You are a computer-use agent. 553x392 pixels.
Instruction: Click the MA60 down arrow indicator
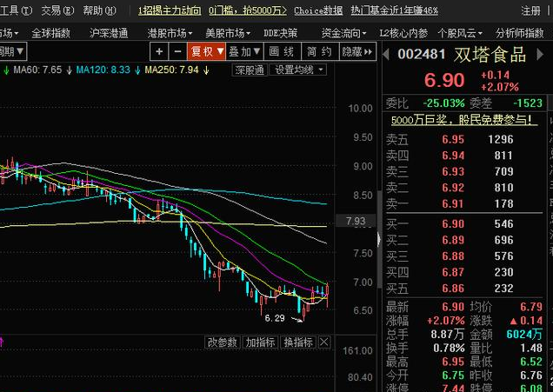(68, 70)
